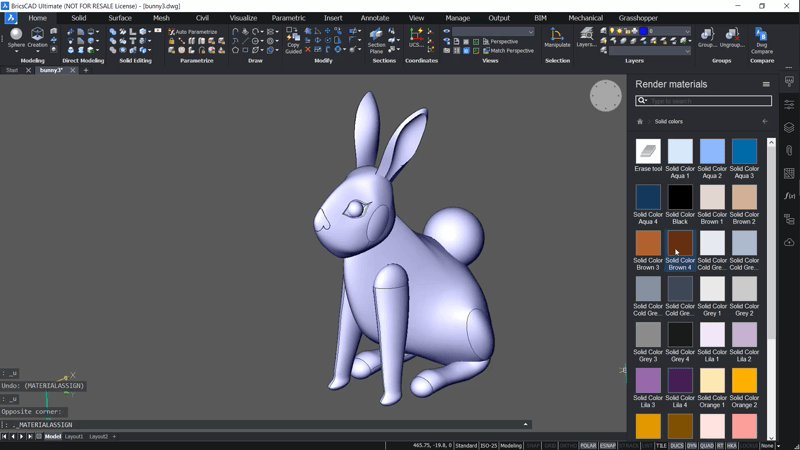Viewport: 800px width, 450px height.
Task: Toggle SNAP in status bar
Action: [x=533, y=445]
